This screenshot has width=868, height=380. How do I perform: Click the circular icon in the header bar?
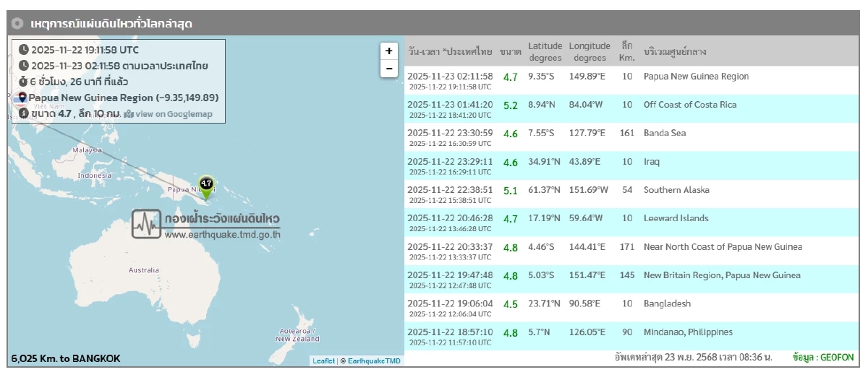pyautogui.click(x=18, y=24)
